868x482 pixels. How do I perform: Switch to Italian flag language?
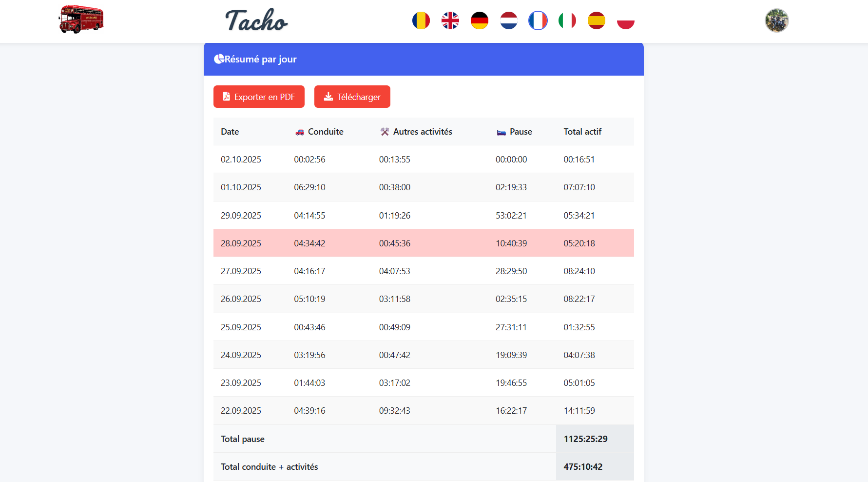567,20
